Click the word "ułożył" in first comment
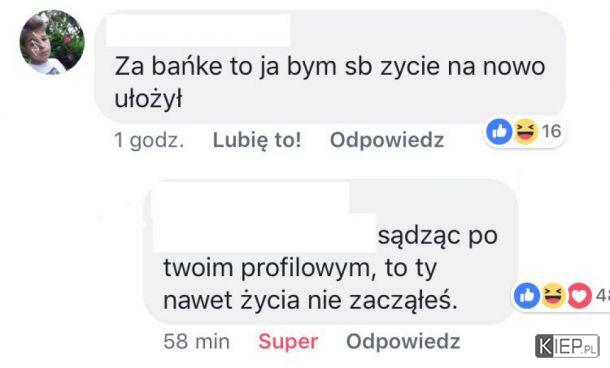This screenshot has height=368, width=610. pyautogui.click(x=148, y=99)
